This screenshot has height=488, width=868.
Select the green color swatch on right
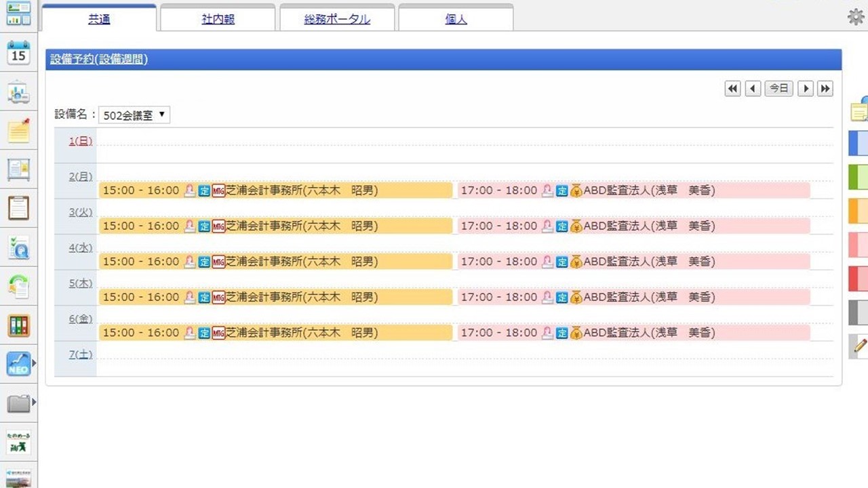[x=859, y=178]
